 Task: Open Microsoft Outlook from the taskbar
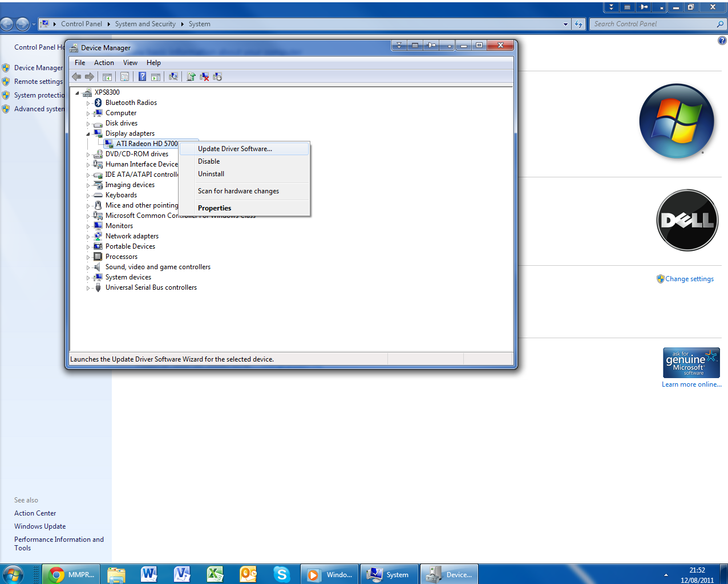click(x=248, y=574)
